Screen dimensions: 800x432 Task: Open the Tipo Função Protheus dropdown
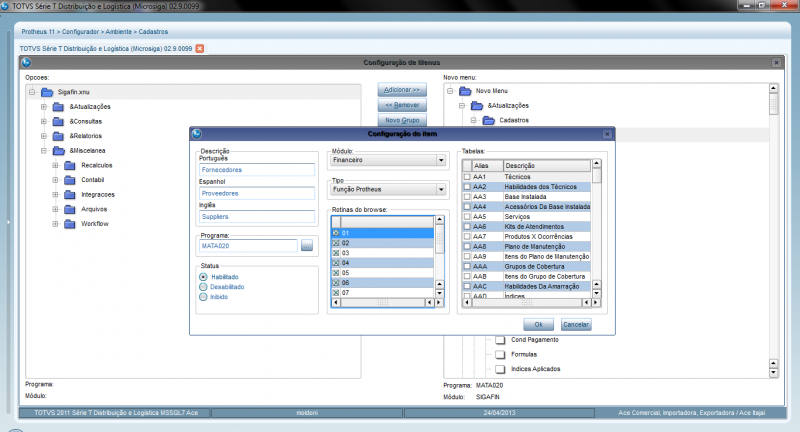point(441,190)
